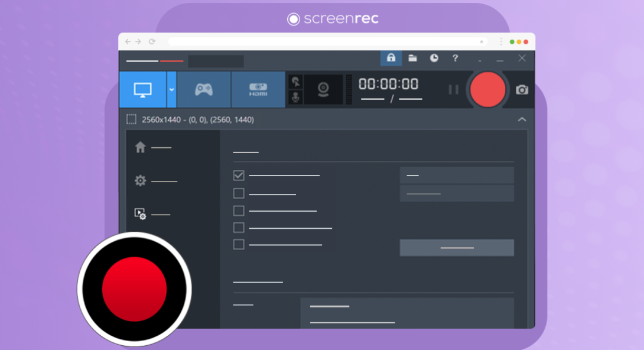Click the lock icon in the title bar

click(391, 58)
